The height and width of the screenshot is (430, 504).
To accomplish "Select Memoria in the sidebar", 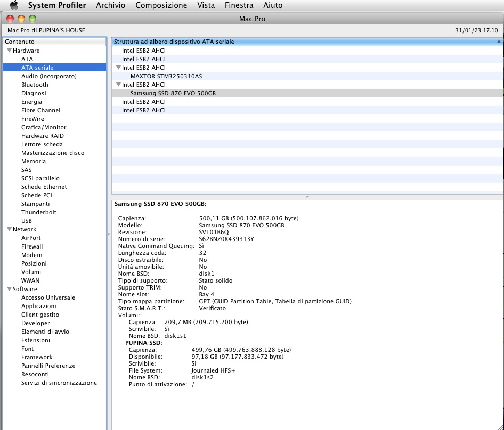I will click(34, 161).
